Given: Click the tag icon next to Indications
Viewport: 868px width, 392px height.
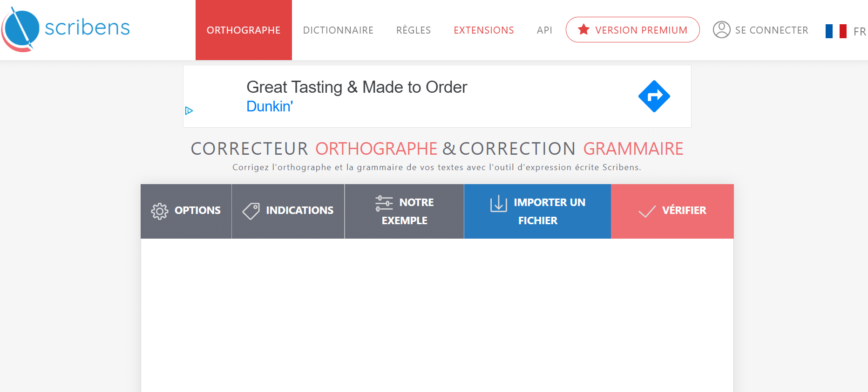Looking at the screenshot, I should click(251, 211).
